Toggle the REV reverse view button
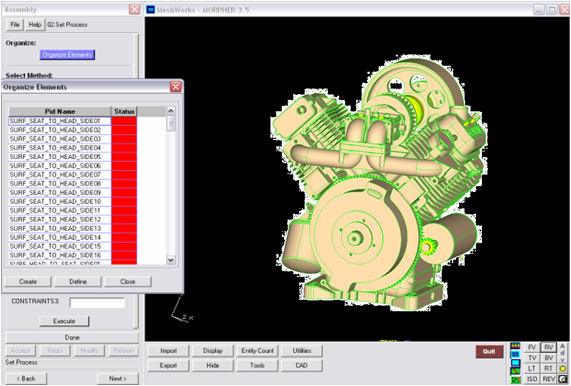571x386 pixels. 549,379
